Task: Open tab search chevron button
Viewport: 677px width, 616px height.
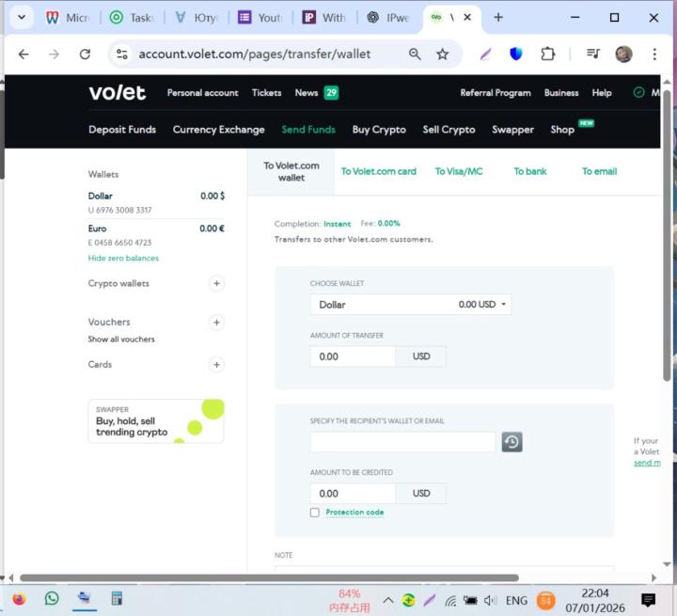Action: point(22,17)
